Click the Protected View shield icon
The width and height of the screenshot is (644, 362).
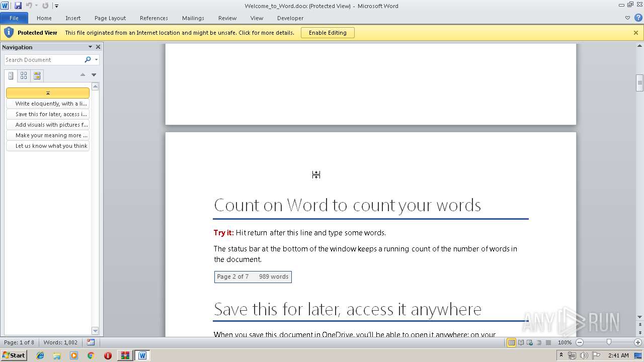coord(9,33)
